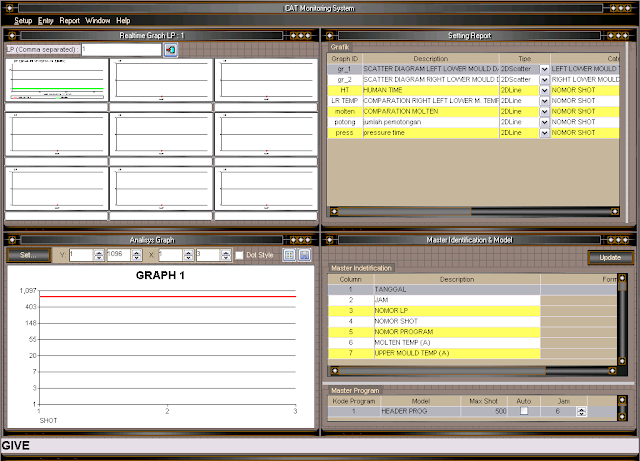Click Master Indetification horizontal scrollbar left arrow

click(x=335, y=370)
